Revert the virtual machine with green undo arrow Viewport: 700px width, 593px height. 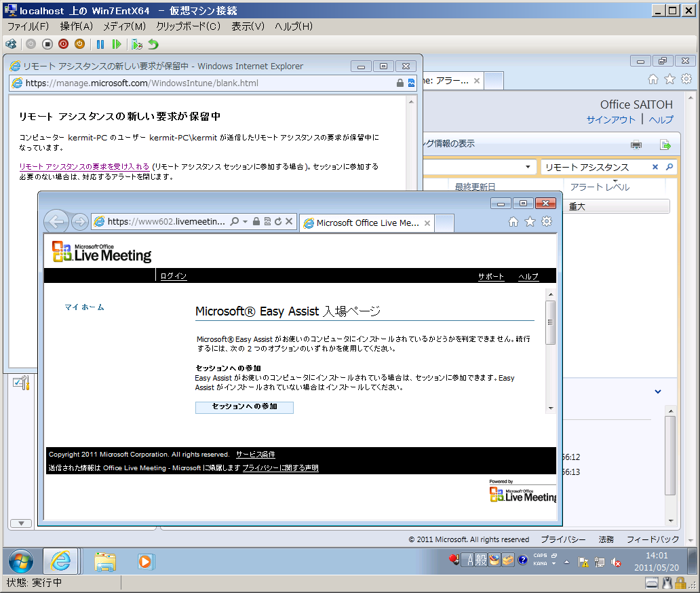(x=153, y=44)
